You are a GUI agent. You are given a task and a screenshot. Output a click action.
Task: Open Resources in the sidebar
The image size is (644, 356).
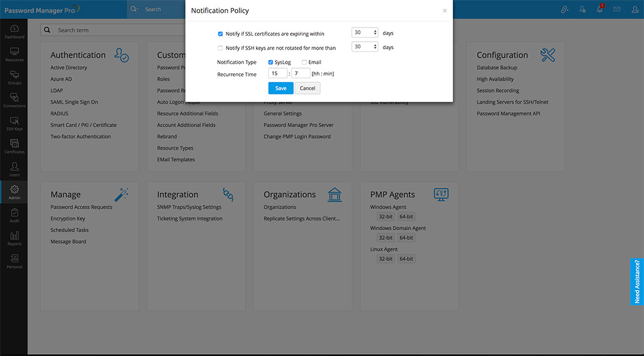coord(14,55)
